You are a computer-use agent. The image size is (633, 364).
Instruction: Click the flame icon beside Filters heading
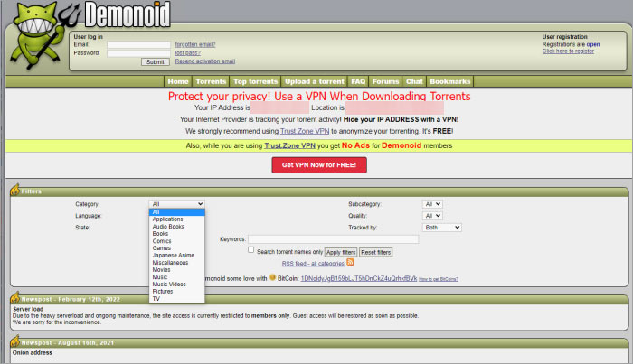click(x=15, y=190)
